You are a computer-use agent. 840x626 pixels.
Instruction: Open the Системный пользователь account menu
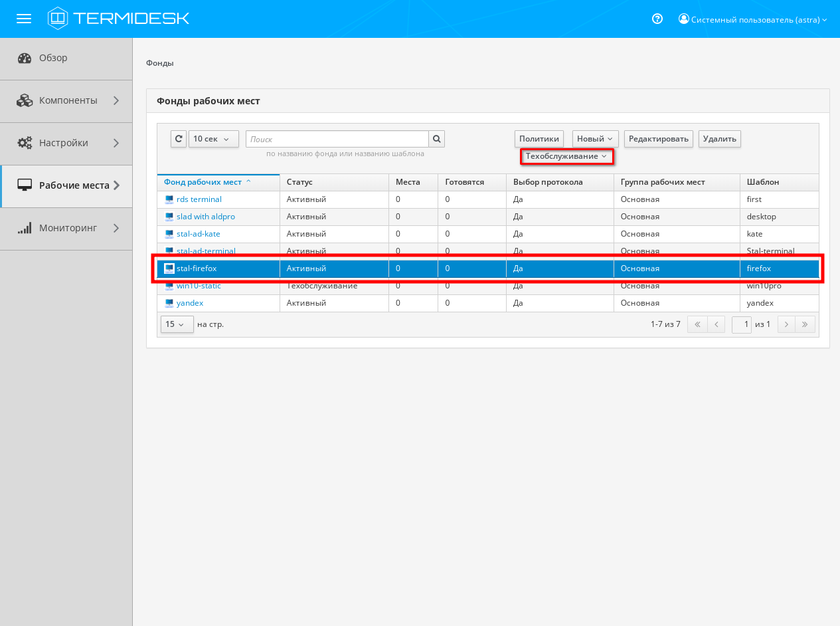pyautogui.click(x=752, y=20)
